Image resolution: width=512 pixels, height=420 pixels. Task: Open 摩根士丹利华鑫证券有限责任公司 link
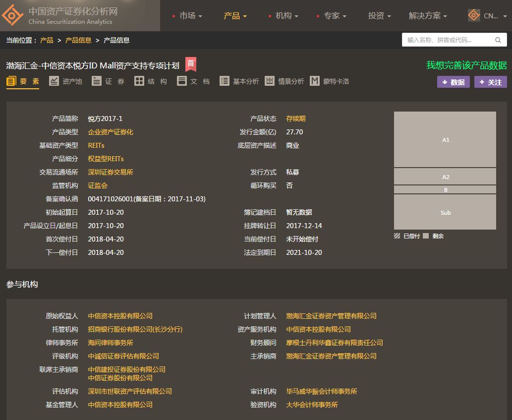(x=335, y=343)
